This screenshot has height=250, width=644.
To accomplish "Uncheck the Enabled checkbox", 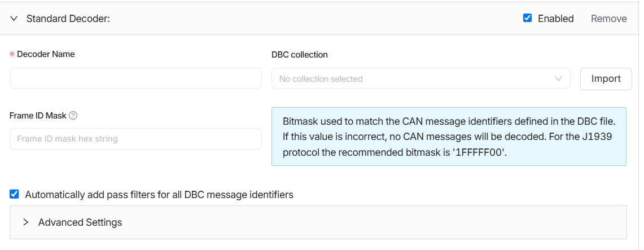I will 527,18.
